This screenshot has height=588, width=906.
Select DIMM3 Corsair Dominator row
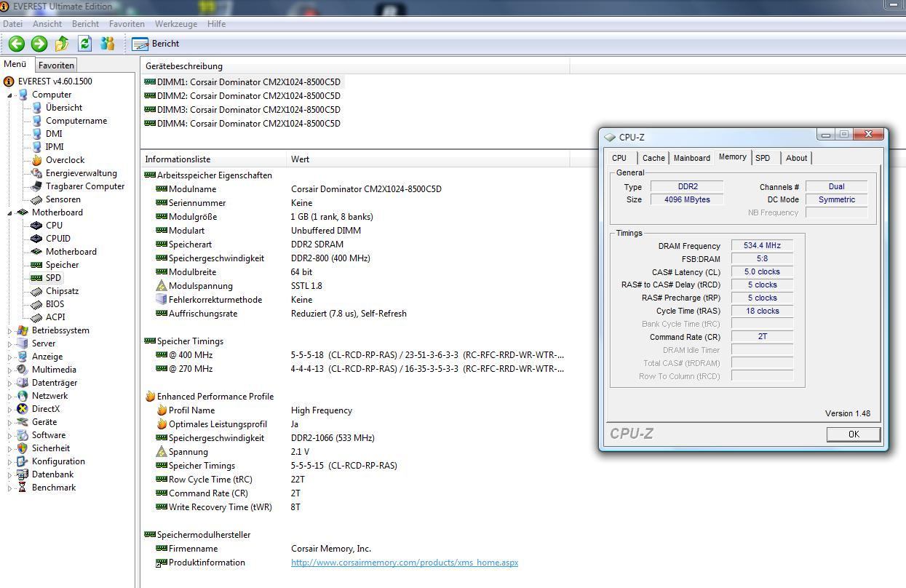point(242,109)
